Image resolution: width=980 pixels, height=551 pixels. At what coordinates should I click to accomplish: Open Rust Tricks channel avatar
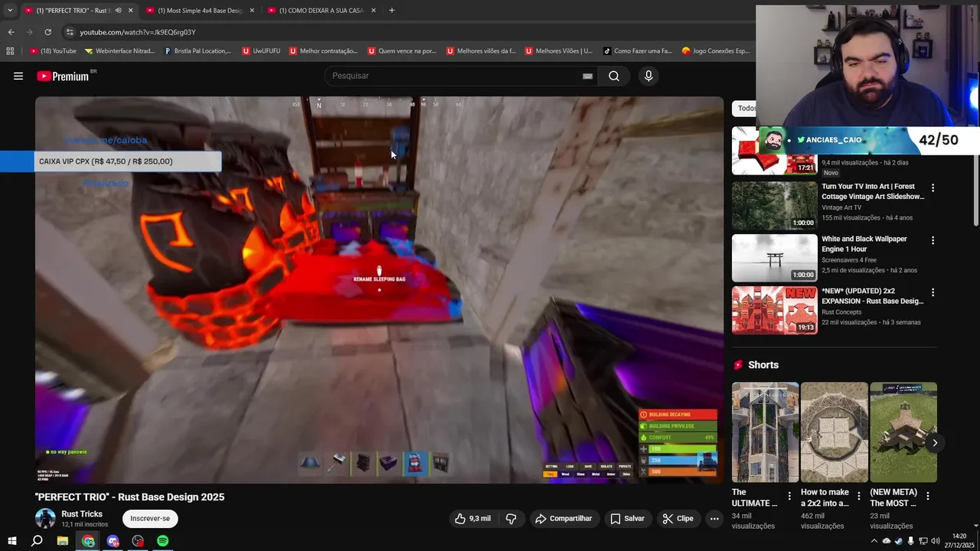[45, 518]
